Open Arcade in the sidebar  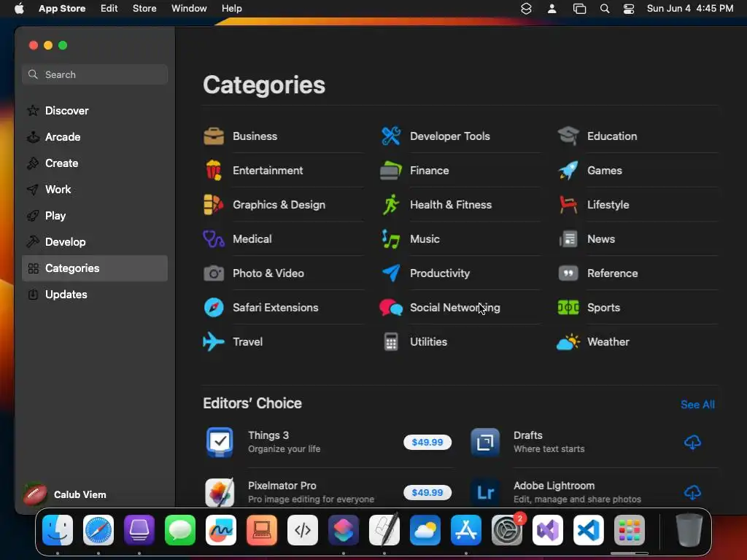[95, 137]
